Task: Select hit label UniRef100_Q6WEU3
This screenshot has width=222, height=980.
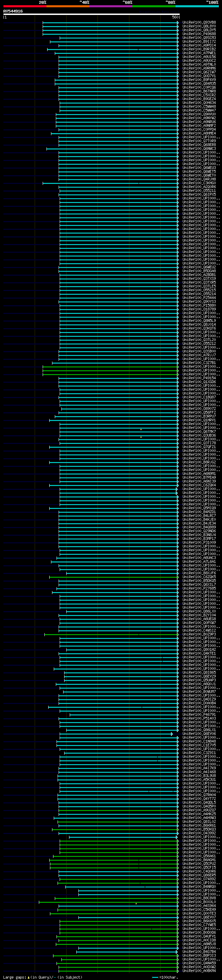Action: tap(199, 168)
